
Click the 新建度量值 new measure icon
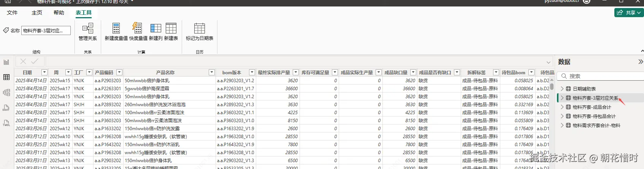click(116, 29)
